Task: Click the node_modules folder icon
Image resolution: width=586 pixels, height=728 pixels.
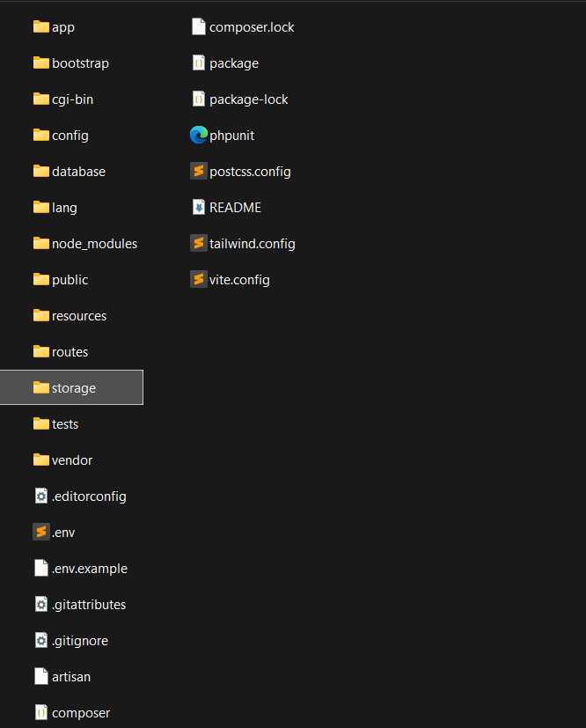Action: [40, 243]
